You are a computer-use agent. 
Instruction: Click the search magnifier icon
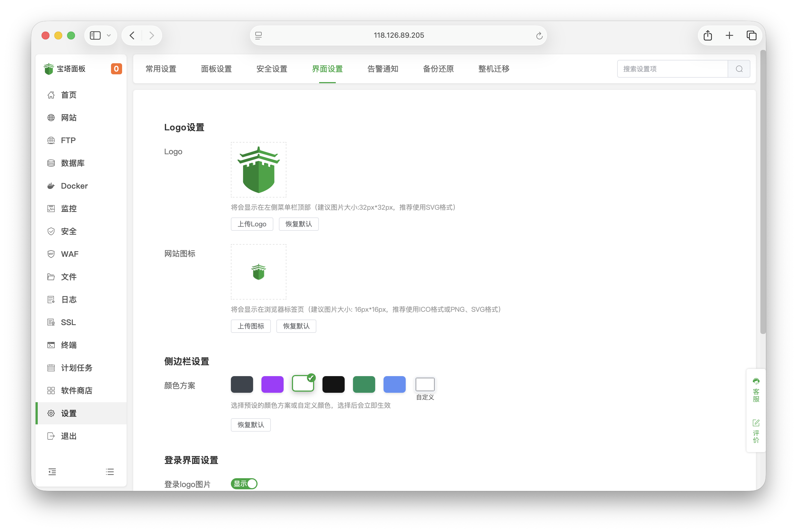coord(739,69)
